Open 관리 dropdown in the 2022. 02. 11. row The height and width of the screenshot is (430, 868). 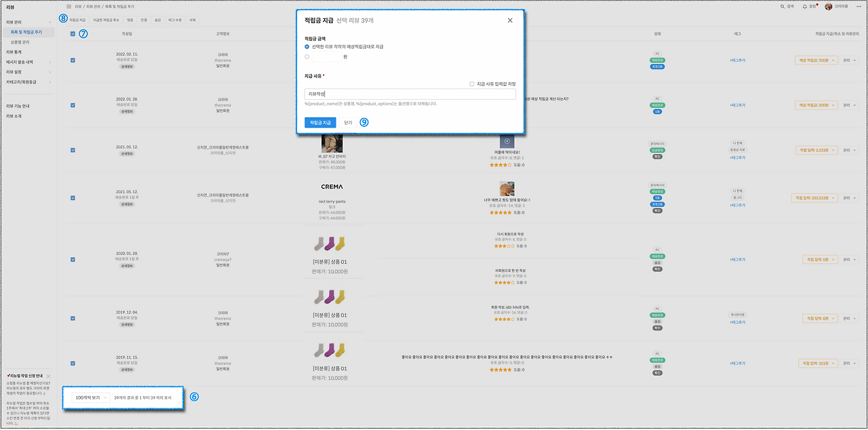point(850,60)
